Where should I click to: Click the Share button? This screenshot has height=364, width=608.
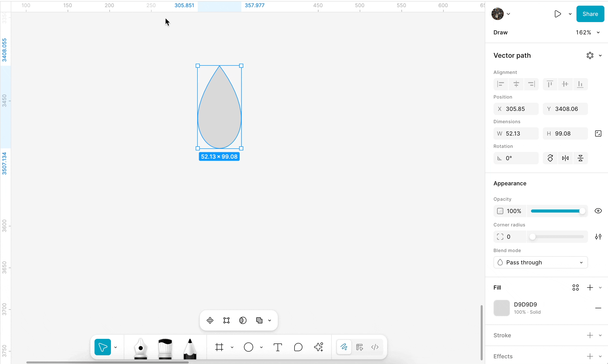click(590, 14)
